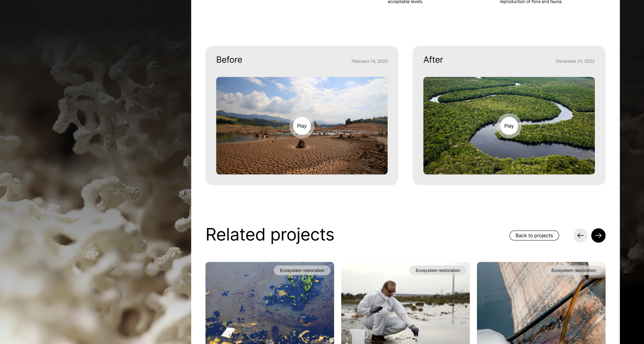This screenshot has height=344, width=644.
Task: Click the next arrow for related projects
Action: [x=598, y=235]
